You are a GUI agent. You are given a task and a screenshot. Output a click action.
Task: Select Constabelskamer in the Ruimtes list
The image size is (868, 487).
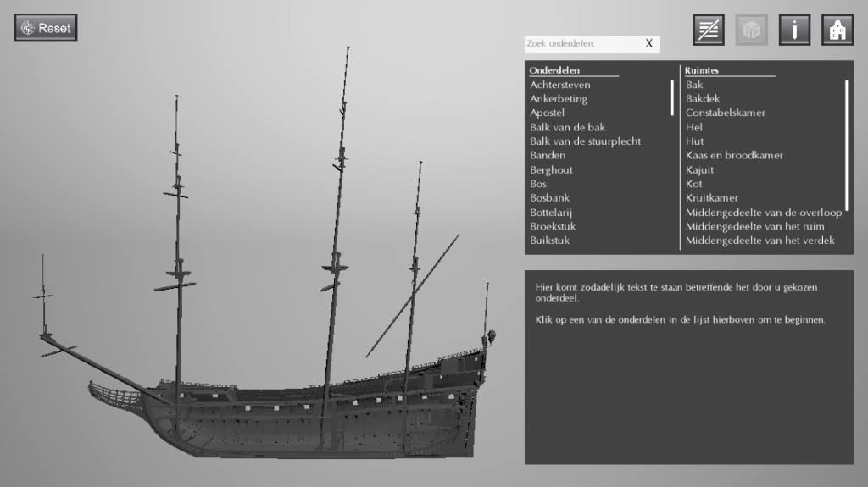click(725, 113)
